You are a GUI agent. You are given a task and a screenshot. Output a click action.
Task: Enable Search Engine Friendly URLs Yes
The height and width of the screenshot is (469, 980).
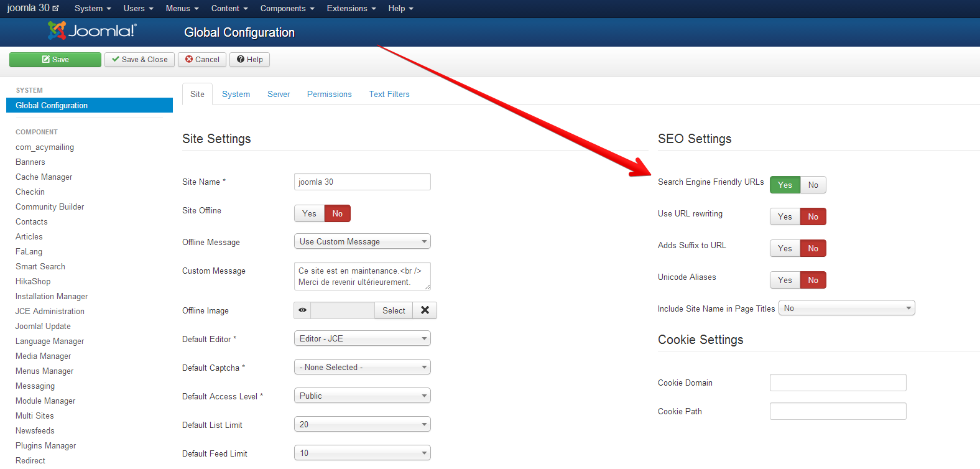coord(785,185)
